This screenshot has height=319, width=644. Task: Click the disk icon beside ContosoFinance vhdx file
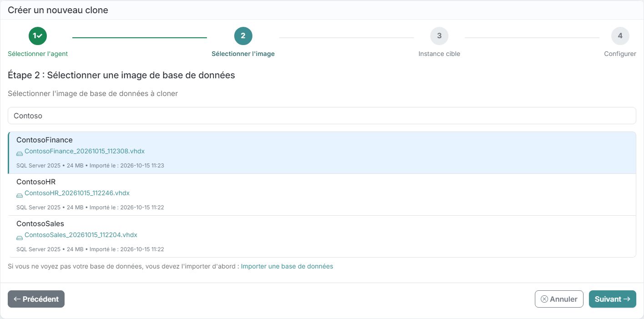click(x=20, y=153)
